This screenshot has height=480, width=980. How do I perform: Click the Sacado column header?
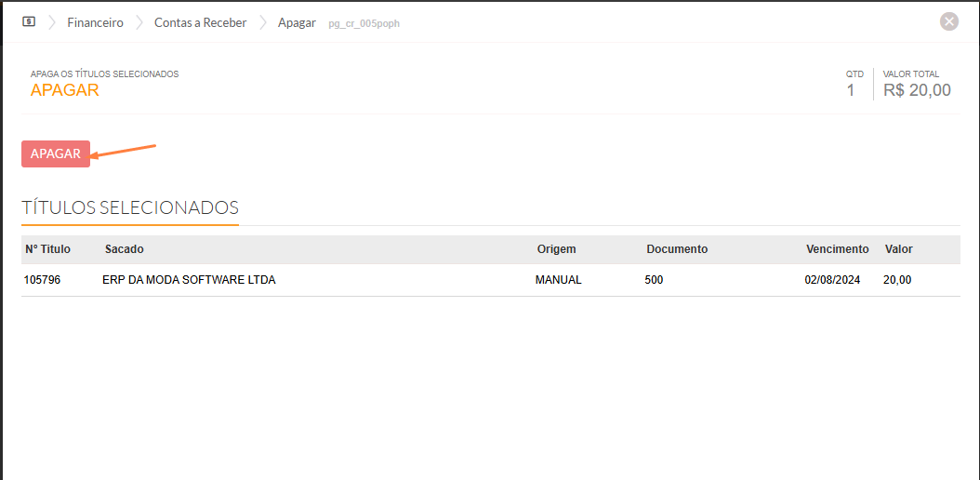[x=125, y=249]
